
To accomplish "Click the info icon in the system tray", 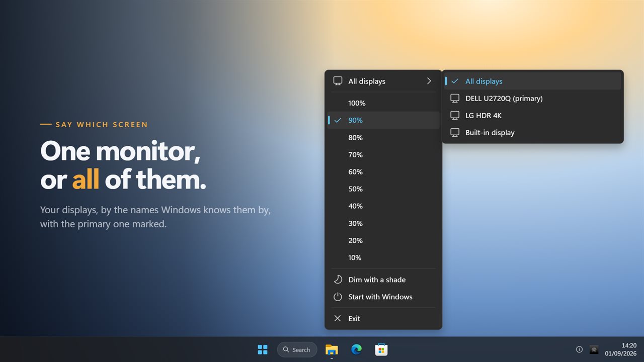I will click(579, 349).
